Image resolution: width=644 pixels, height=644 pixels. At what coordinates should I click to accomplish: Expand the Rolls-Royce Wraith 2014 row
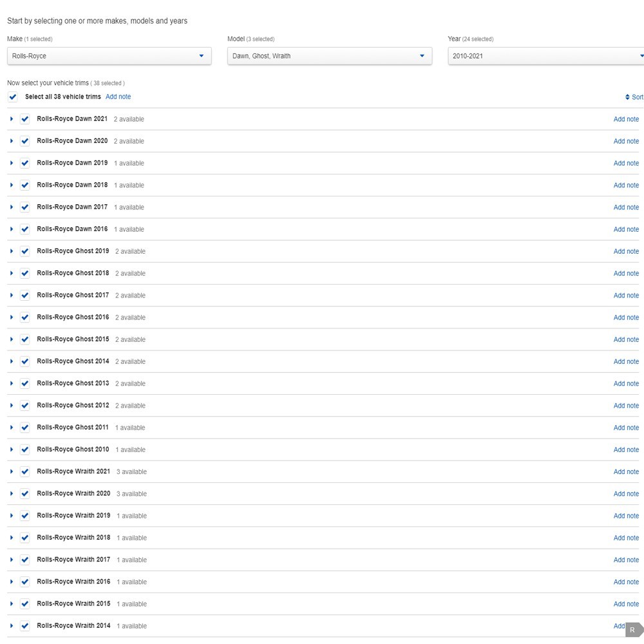tap(12, 625)
